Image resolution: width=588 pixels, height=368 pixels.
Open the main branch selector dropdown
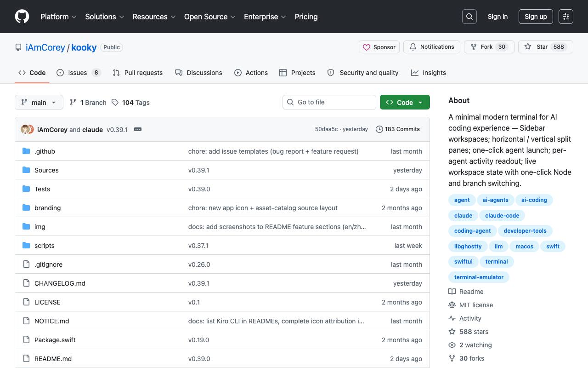(x=39, y=102)
